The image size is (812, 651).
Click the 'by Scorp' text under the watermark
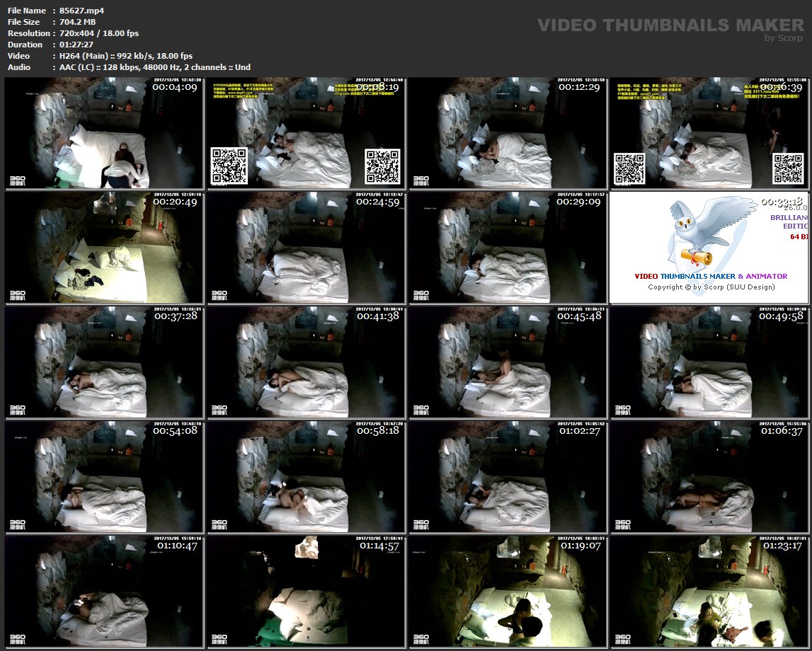point(784,38)
